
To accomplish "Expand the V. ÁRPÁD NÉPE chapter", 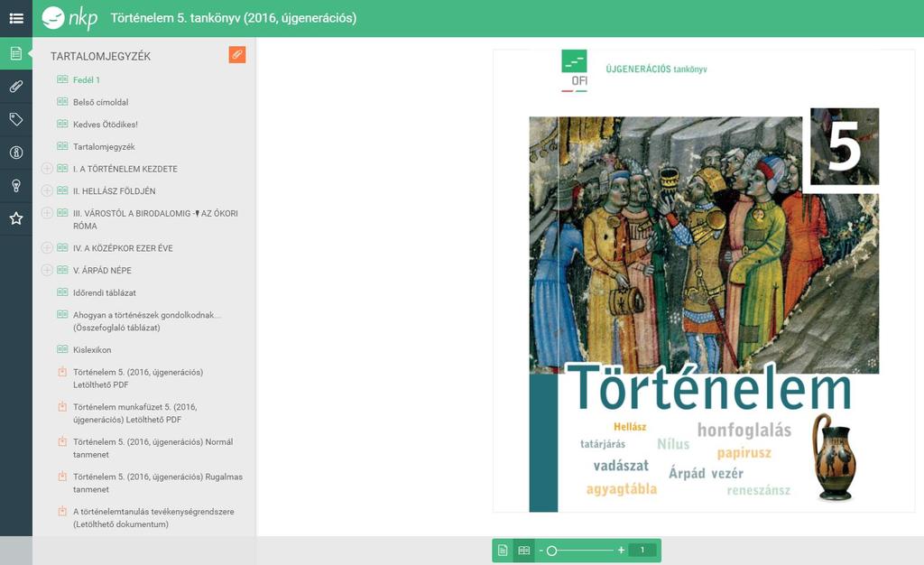I will [x=47, y=271].
